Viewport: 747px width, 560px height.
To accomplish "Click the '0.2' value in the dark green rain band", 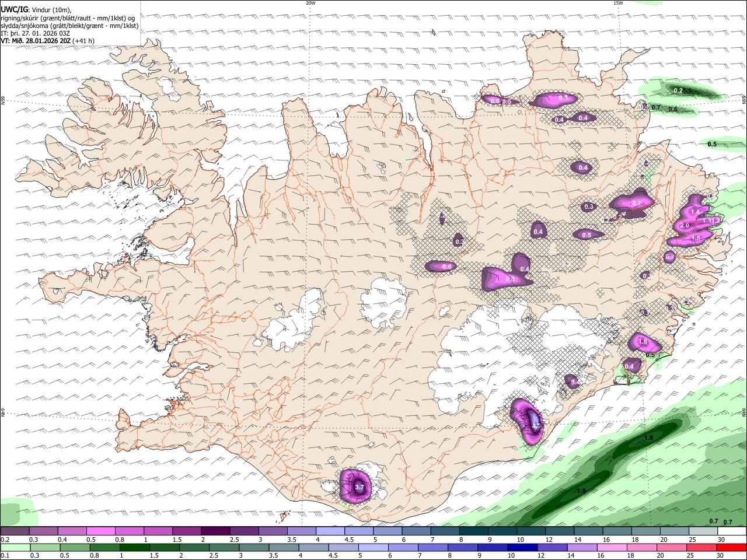I will coord(678,90).
